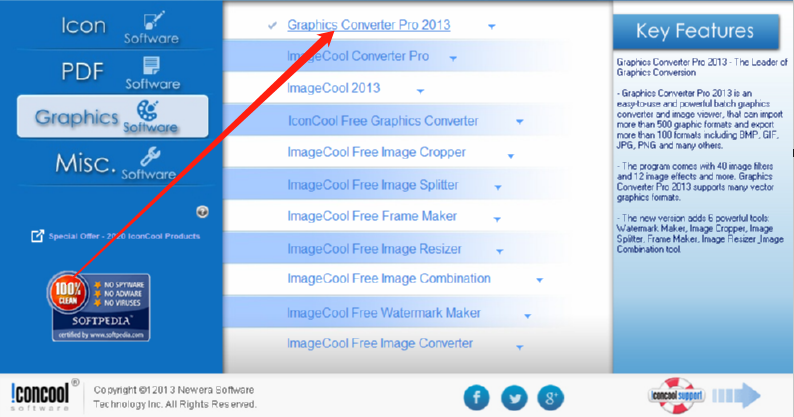Viewport: 794px width, 417px height.
Task: Expand arrow beside ImageCool Free Frame Maker
Action: tap(497, 219)
